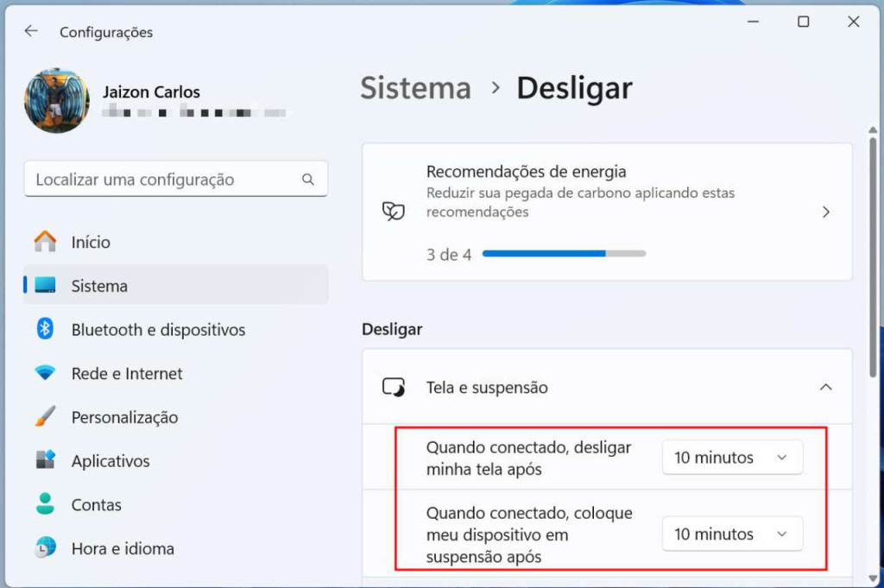The image size is (884, 588).
Task: Click the Desligar breadcrumb title
Action: pos(574,87)
